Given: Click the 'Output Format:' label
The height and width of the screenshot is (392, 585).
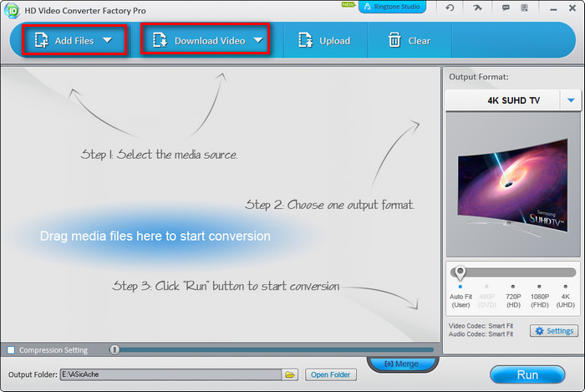Looking at the screenshot, I should pyautogui.click(x=479, y=77).
